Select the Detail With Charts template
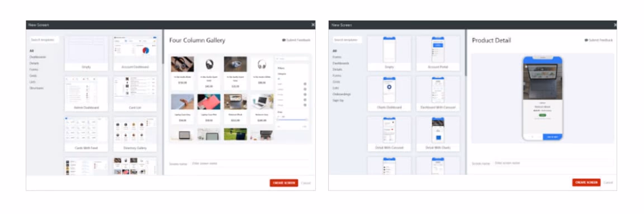Screen dimensions: 644x214 pyautogui.click(x=438, y=134)
